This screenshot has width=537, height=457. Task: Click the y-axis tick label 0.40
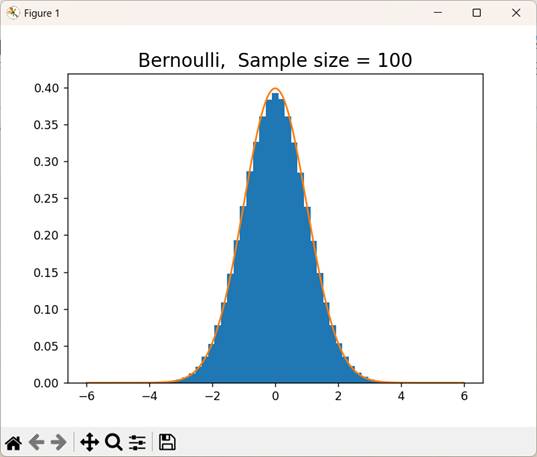coord(46,88)
